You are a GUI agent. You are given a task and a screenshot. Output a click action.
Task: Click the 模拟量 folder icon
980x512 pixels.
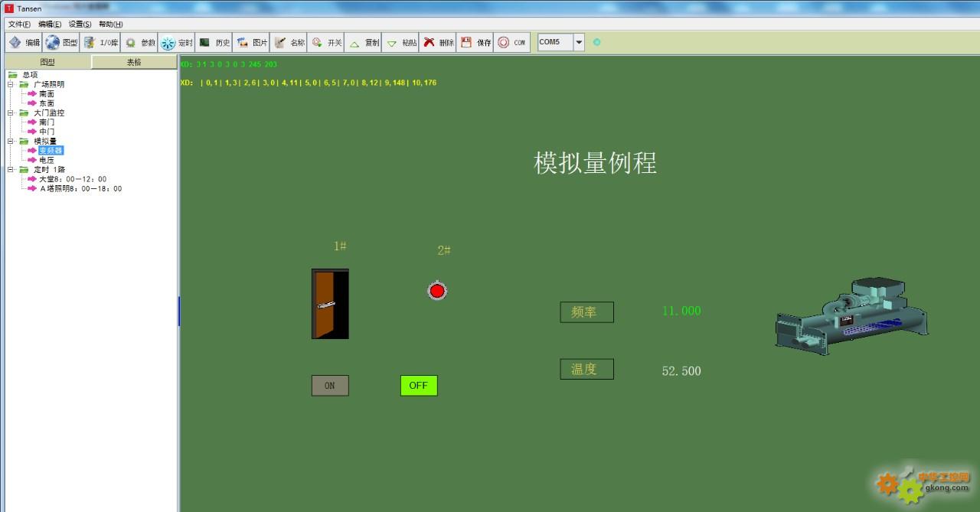tap(24, 141)
